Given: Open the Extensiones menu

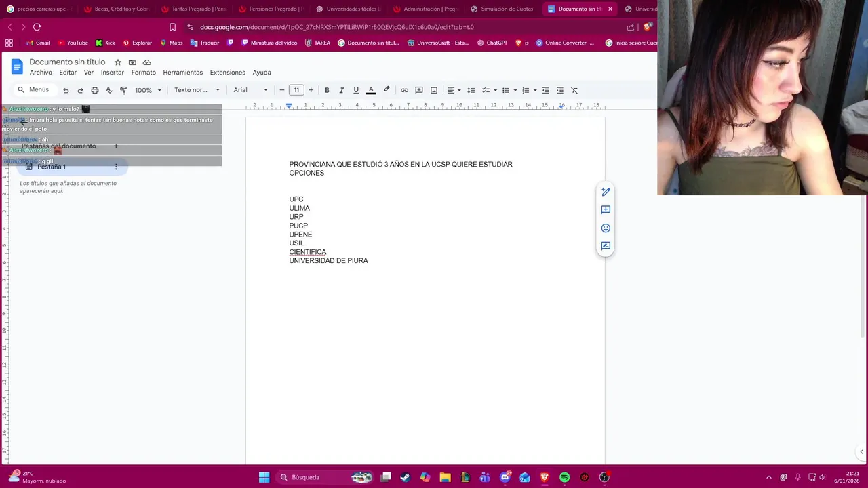Looking at the screenshot, I should [x=228, y=73].
